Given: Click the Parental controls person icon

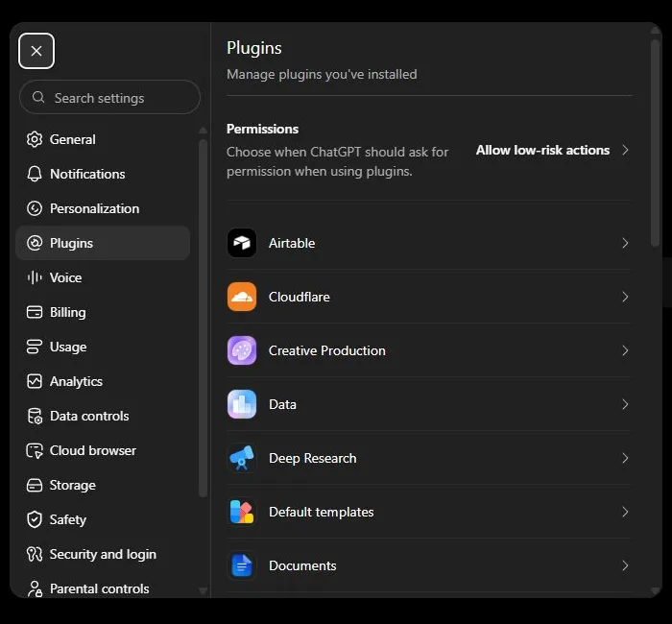Looking at the screenshot, I should 35,588.
